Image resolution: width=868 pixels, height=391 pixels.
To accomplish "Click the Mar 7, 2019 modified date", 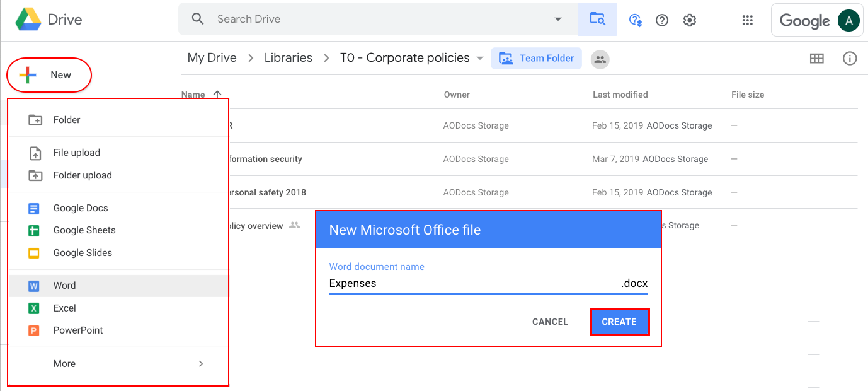I will 615,159.
